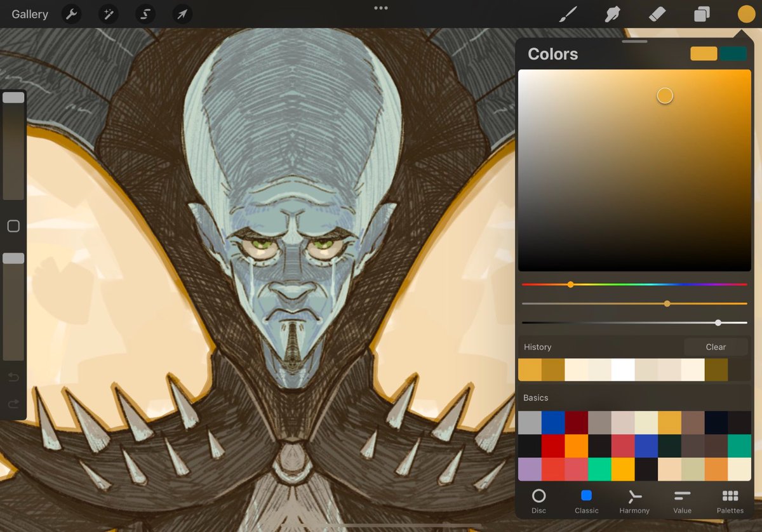Click the color picker reticle in saturation square
Viewport: 762px width, 532px height.
tap(665, 96)
